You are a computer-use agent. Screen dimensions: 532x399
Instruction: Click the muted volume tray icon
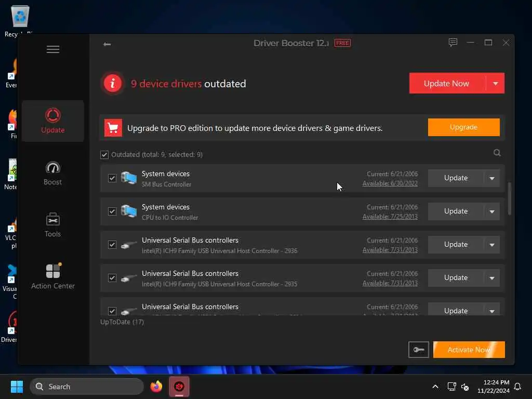465,387
